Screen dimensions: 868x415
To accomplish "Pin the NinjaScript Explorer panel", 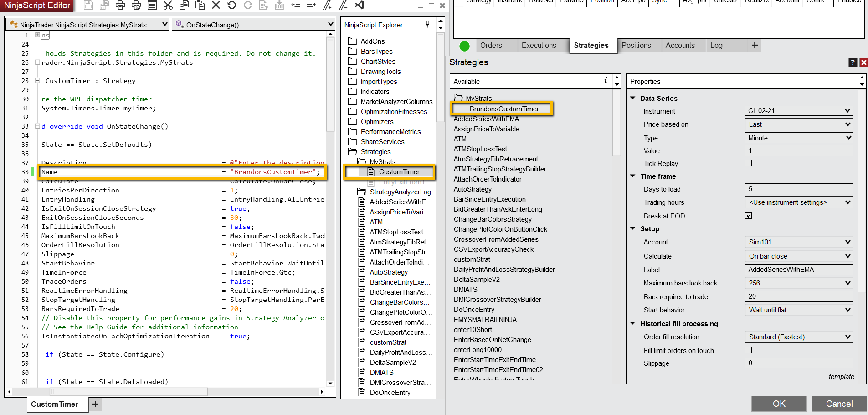I will 427,25.
